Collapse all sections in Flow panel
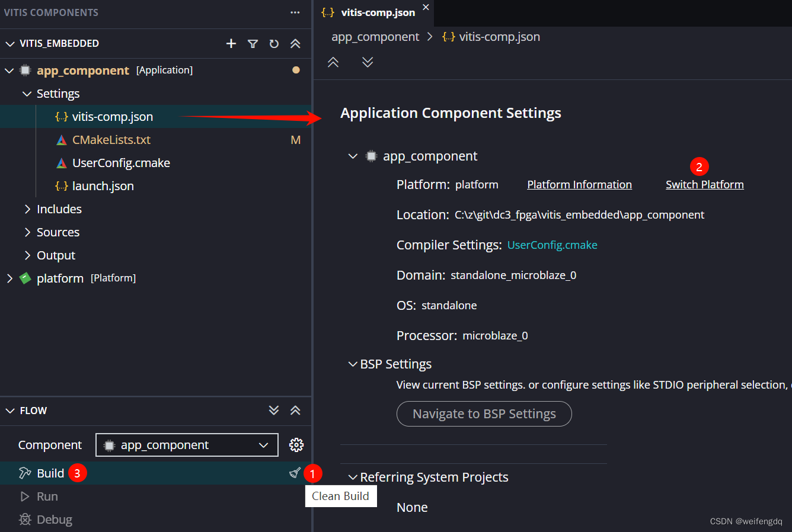Image resolution: width=792 pixels, height=532 pixels. (x=295, y=410)
